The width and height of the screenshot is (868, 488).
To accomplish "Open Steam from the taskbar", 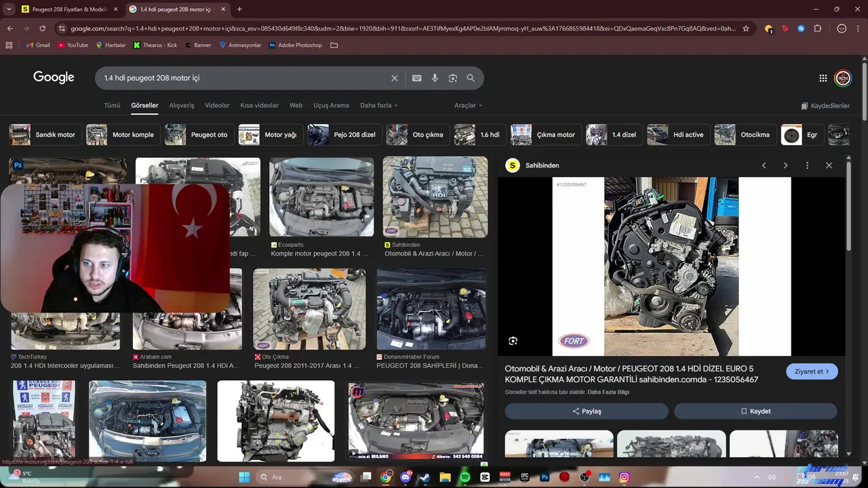I will pos(426,477).
